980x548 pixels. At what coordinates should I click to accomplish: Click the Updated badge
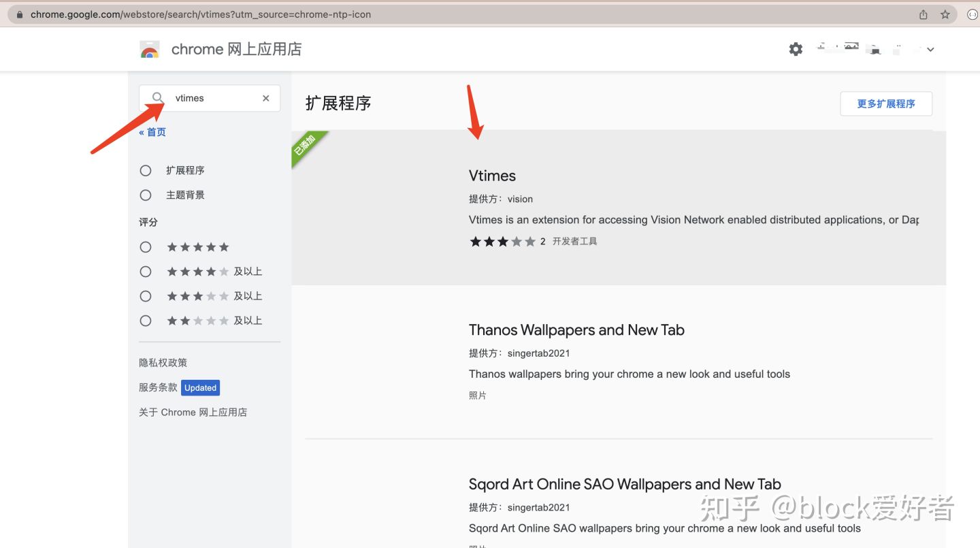coord(200,388)
